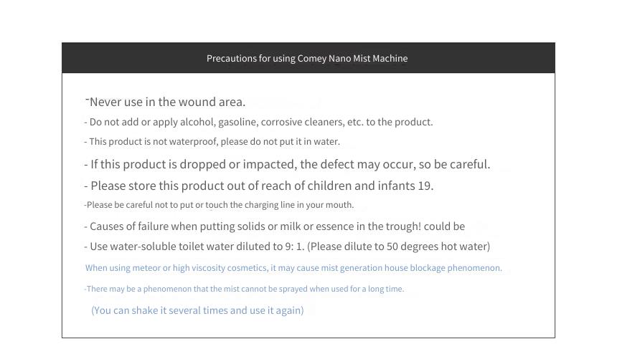Click the blue high viscosity cosmetics note

[x=293, y=268]
